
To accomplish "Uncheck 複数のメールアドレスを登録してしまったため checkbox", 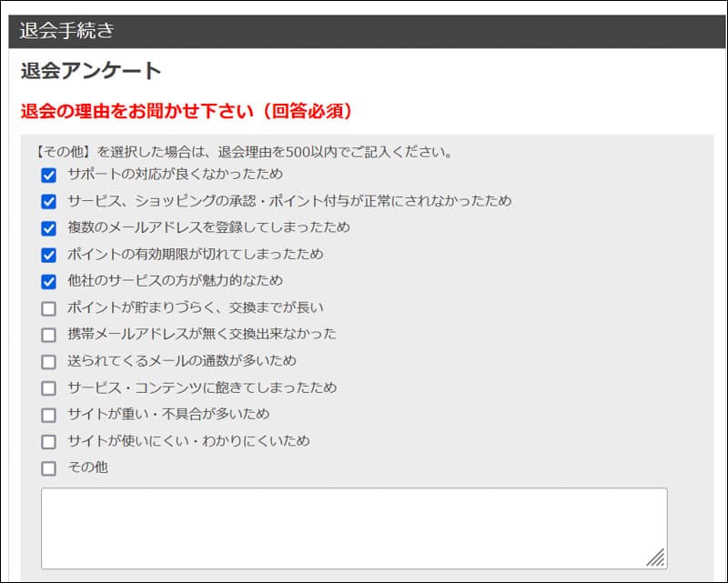I will pos(49,228).
